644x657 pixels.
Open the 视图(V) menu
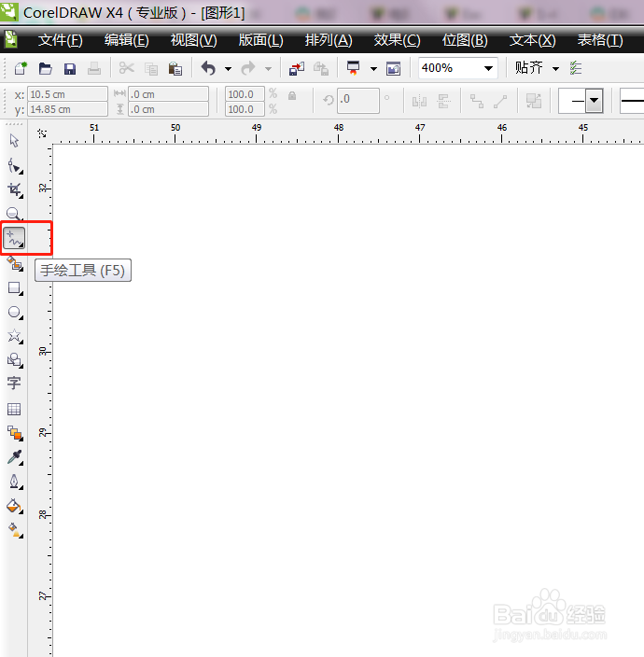(193, 40)
